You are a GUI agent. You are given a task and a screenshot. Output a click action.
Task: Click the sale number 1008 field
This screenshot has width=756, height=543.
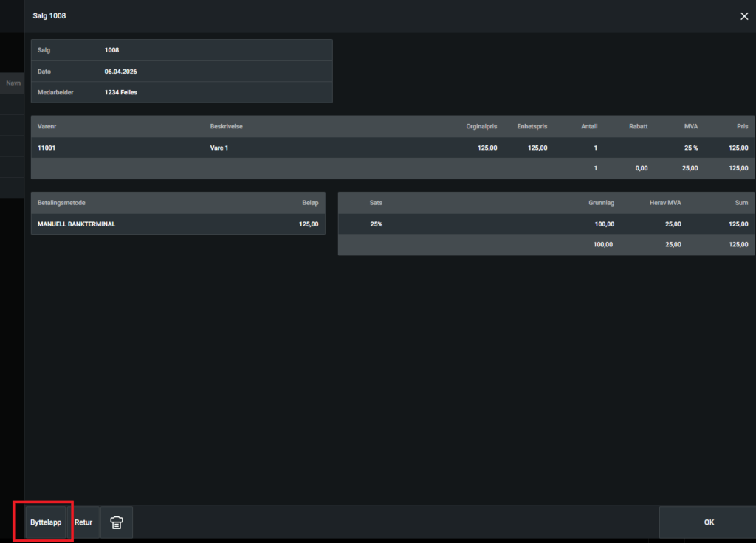[182, 50]
